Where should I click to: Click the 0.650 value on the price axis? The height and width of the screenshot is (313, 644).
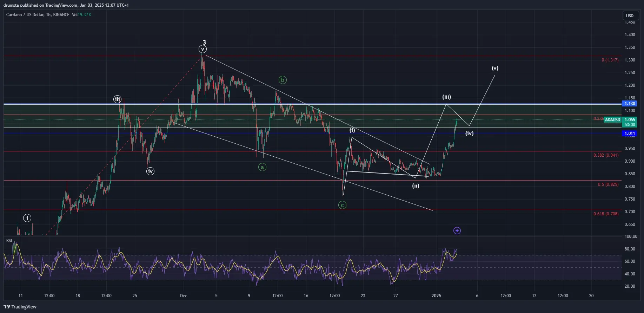(630, 224)
